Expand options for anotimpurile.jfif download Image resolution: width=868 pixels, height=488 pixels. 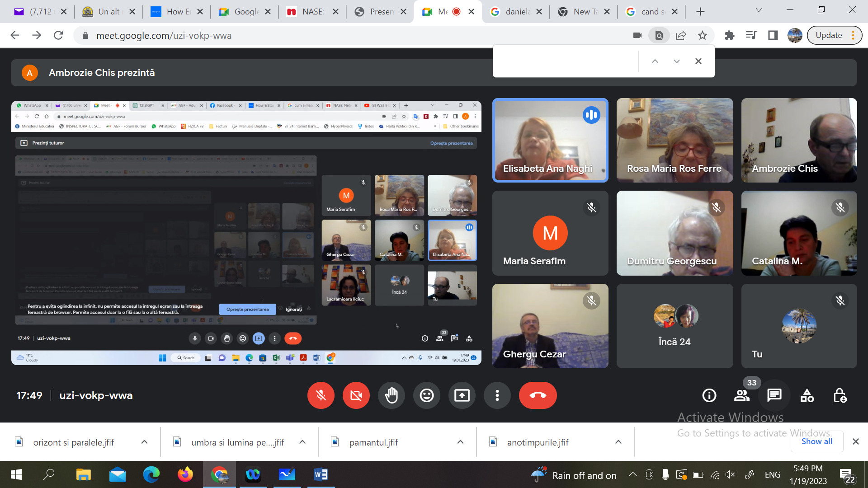(618, 442)
